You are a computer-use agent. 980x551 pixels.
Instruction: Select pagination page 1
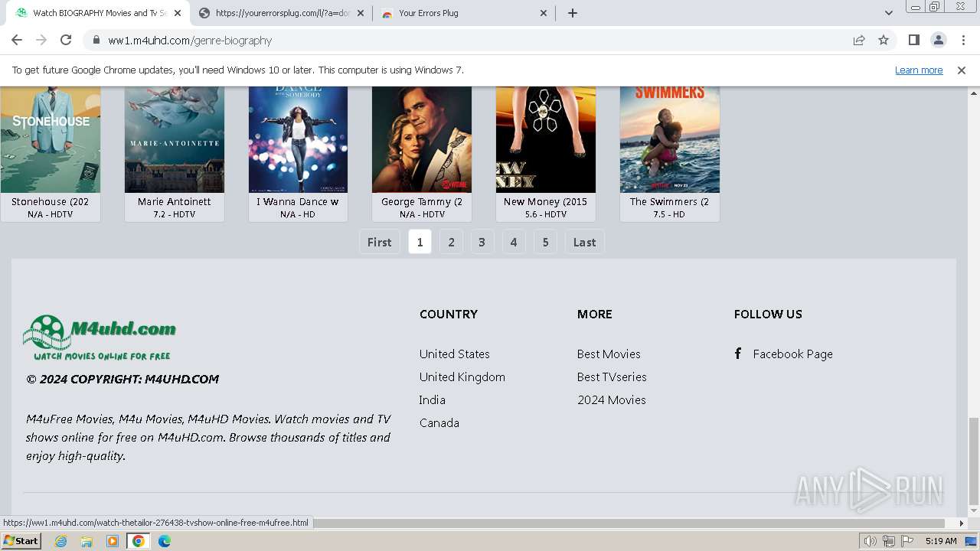coord(420,242)
